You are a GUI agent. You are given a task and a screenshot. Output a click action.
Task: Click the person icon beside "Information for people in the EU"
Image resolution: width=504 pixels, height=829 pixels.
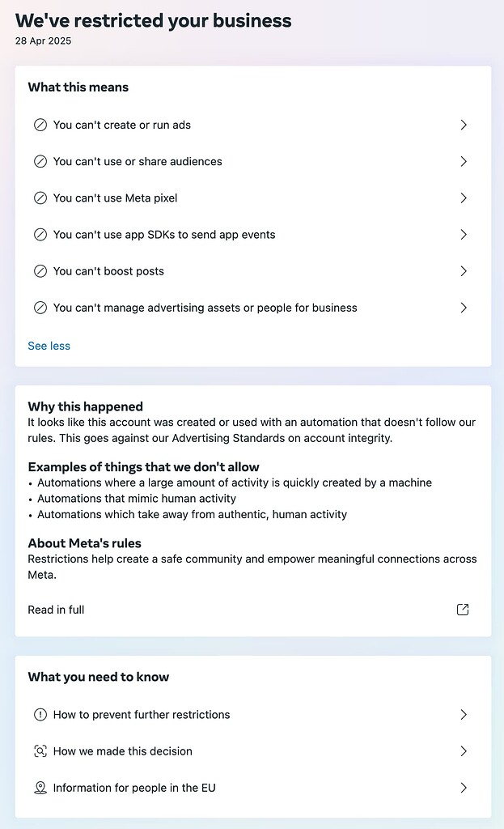coord(40,788)
